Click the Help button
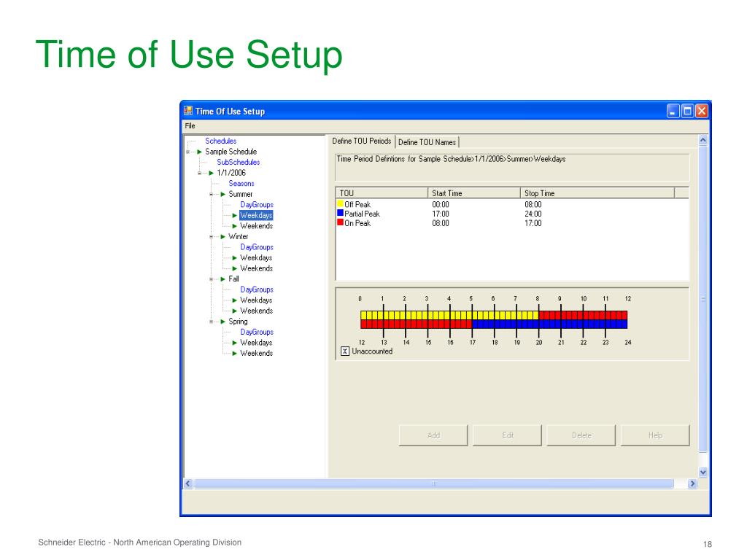Viewport: 747px width, 560px height. [x=654, y=435]
